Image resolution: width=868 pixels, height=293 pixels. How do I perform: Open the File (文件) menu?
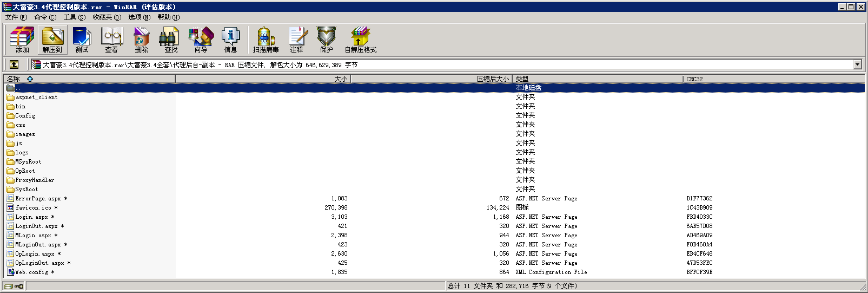click(x=16, y=17)
